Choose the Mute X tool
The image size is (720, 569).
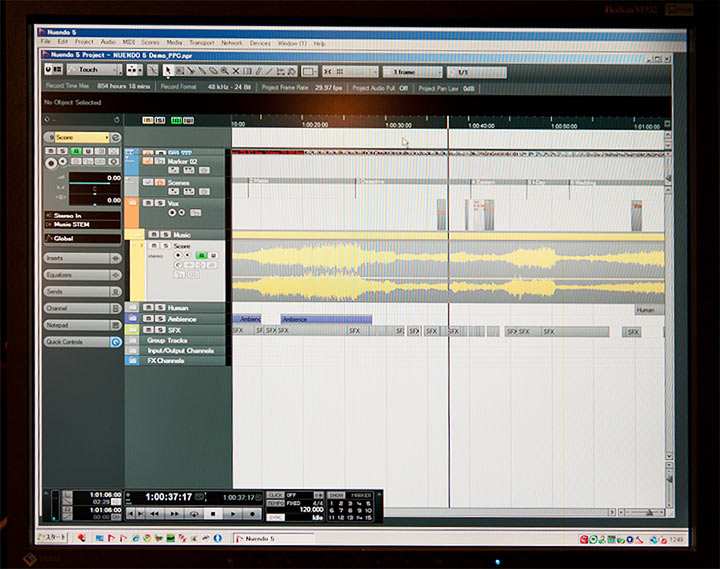[x=236, y=71]
